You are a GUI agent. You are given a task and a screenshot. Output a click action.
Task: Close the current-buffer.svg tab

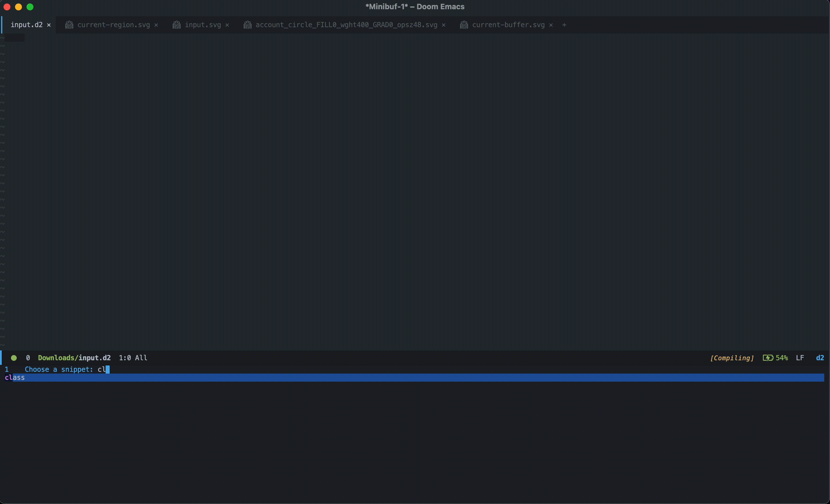[551, 25]
